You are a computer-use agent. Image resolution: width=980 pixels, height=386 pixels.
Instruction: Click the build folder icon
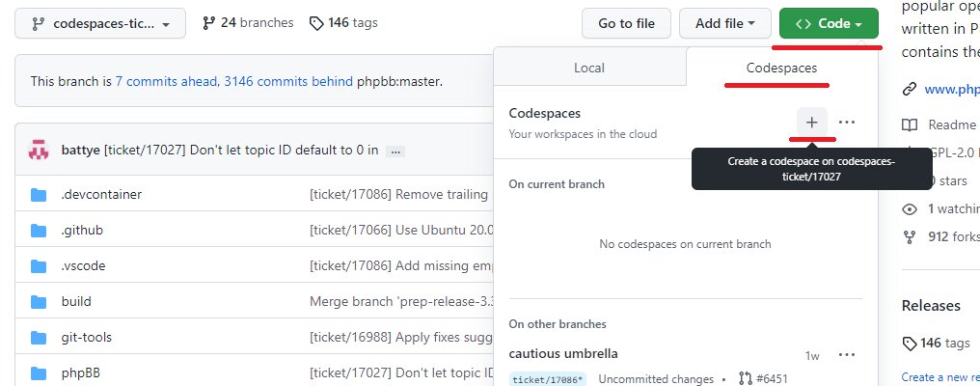click(39, 302)
